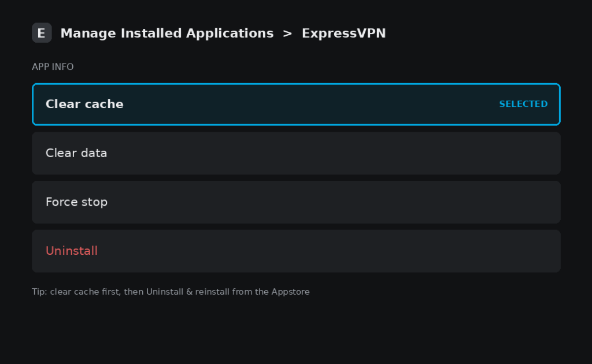The image size is (592, 364).
Task: Click the APP INFO section label
Action: tap(53, 67)
